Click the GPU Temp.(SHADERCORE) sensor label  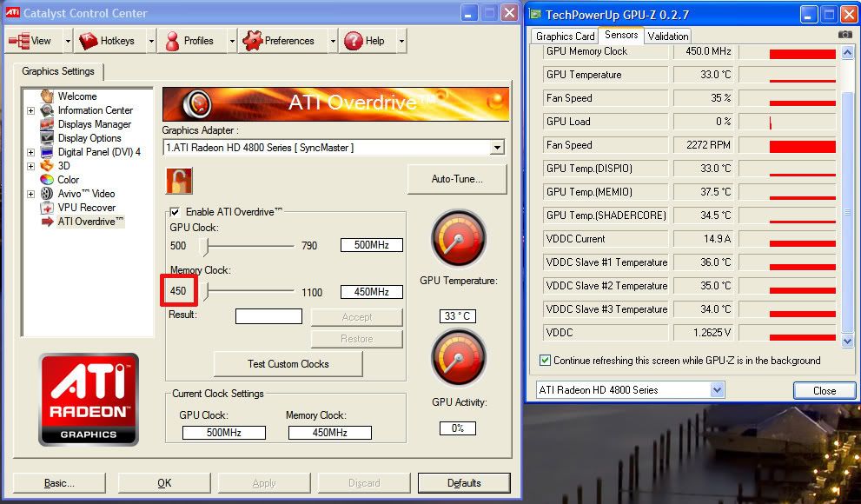(x=606, y=216)
